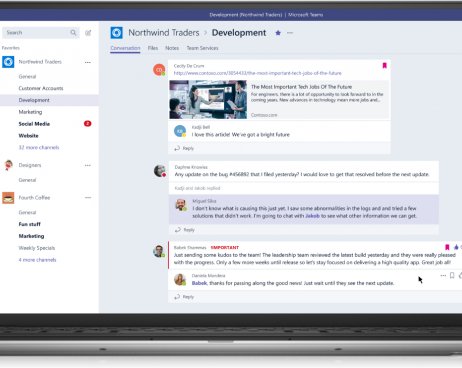This screenshot has height=368, width=462.
Task: Open the Social Media channel
Action: coord(34,124)
